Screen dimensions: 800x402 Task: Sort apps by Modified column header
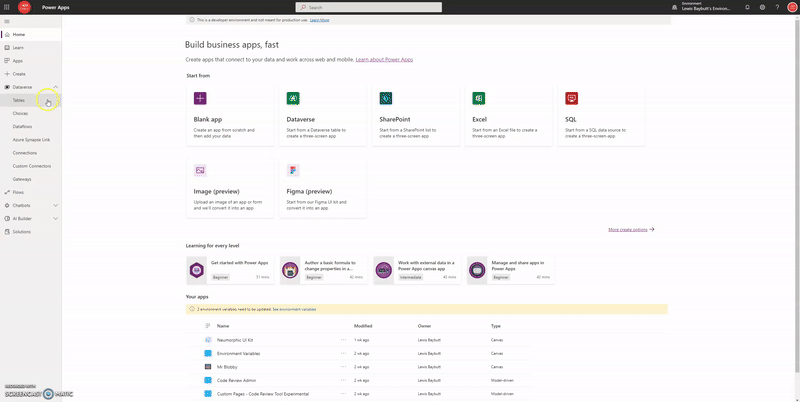(x=363, y=326)
